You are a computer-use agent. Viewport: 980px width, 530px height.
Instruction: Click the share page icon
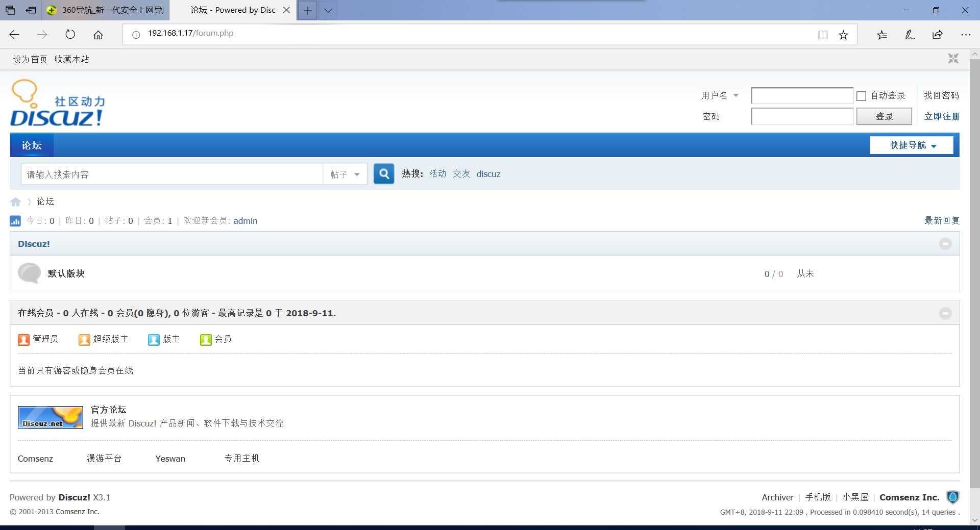coord(938,35)
